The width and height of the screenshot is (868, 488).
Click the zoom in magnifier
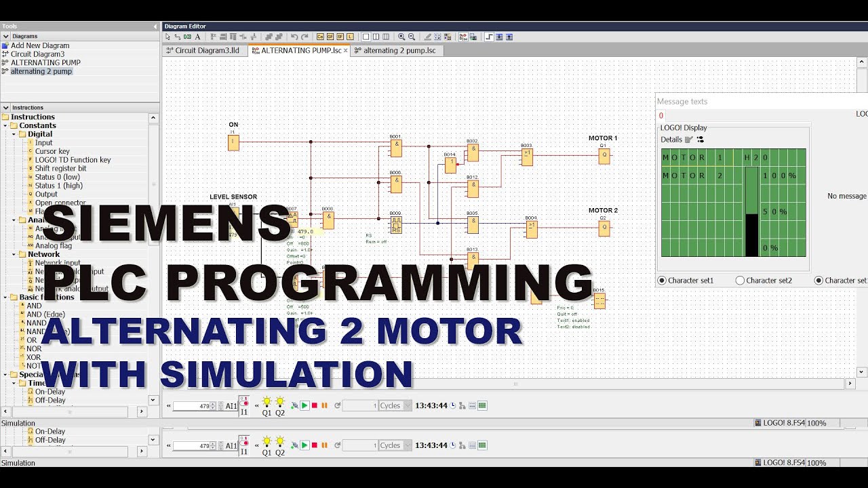(x=401, y=37)
